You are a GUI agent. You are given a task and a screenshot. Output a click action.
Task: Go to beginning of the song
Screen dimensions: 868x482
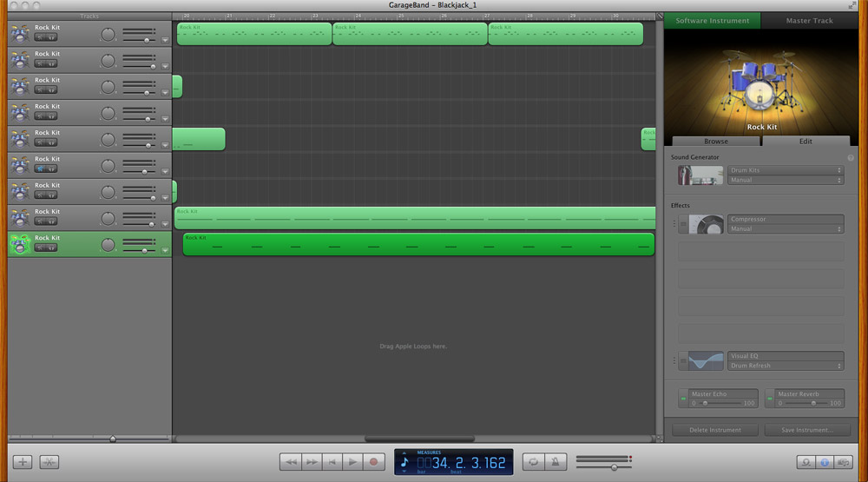[x=332, y=461]
